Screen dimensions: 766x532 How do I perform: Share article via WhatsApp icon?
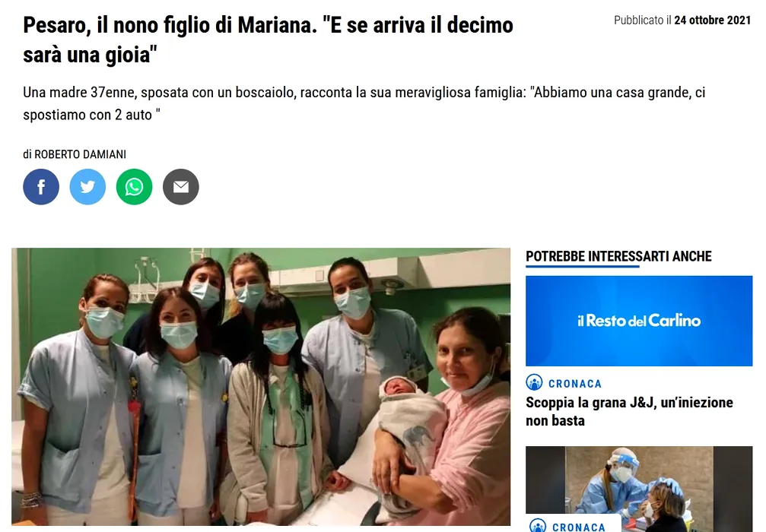click(135, 187)
